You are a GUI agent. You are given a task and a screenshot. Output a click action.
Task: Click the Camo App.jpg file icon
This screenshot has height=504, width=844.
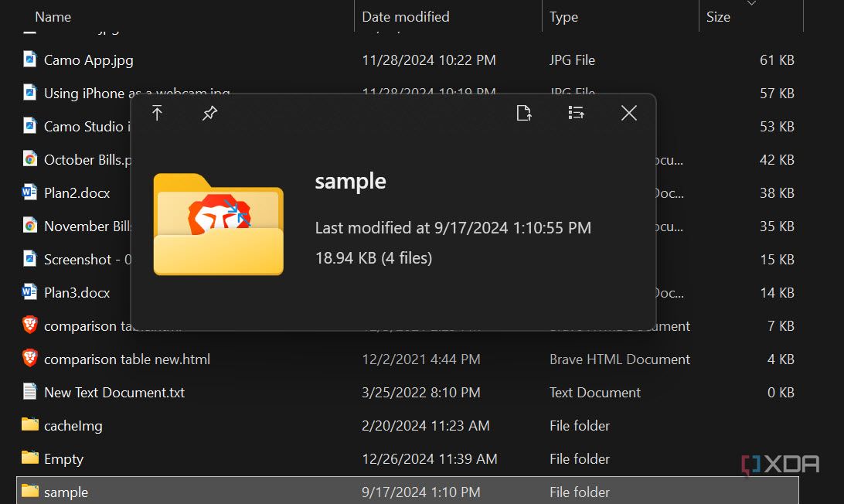(30, 60)
